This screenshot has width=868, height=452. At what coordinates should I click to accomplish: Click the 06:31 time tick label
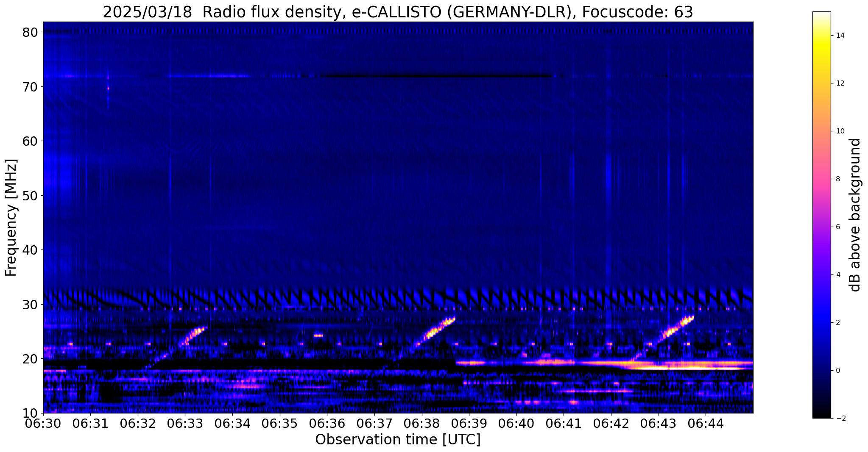tap(91, 423)
